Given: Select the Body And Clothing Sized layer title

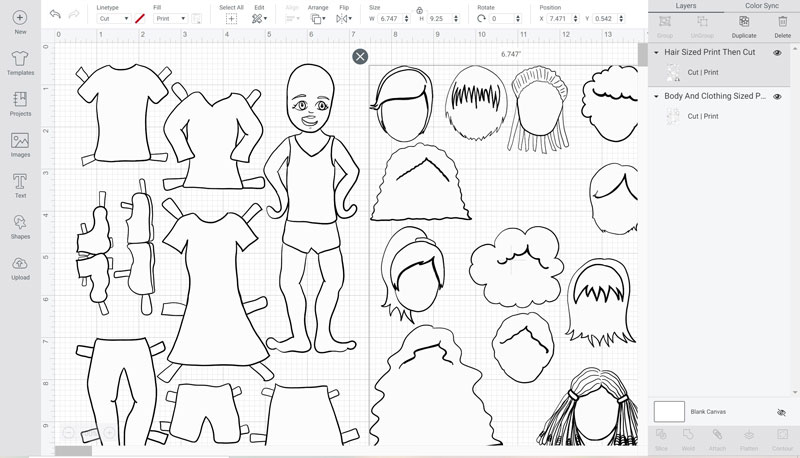Looking at the screenshot, I should coord(715,96).
